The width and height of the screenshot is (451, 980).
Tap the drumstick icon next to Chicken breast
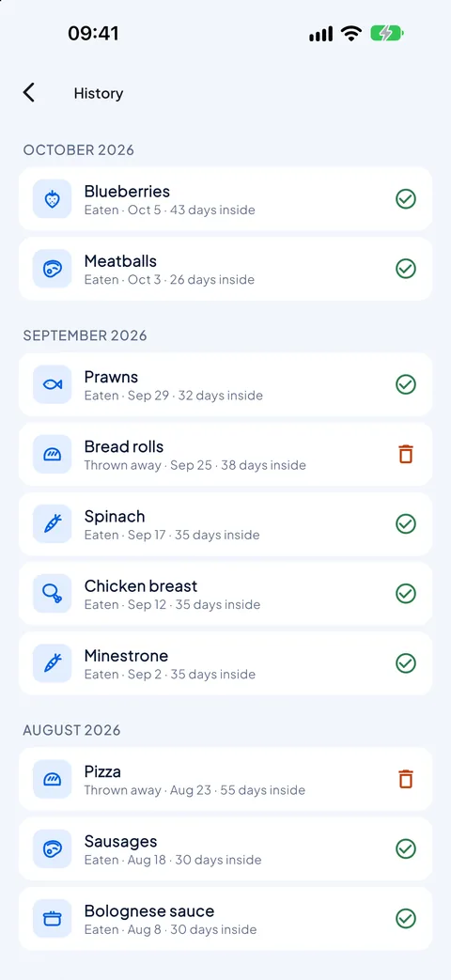[53, 594]
